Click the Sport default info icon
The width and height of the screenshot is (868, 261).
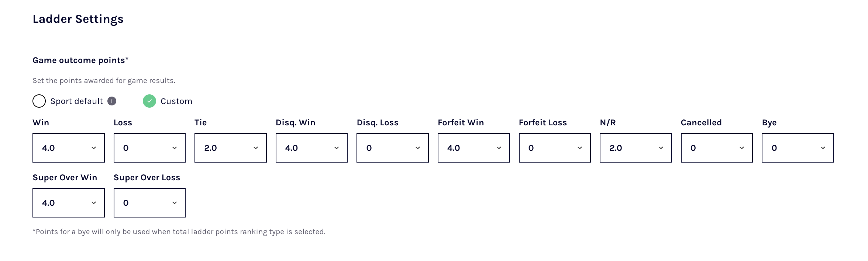pos(112,101)
